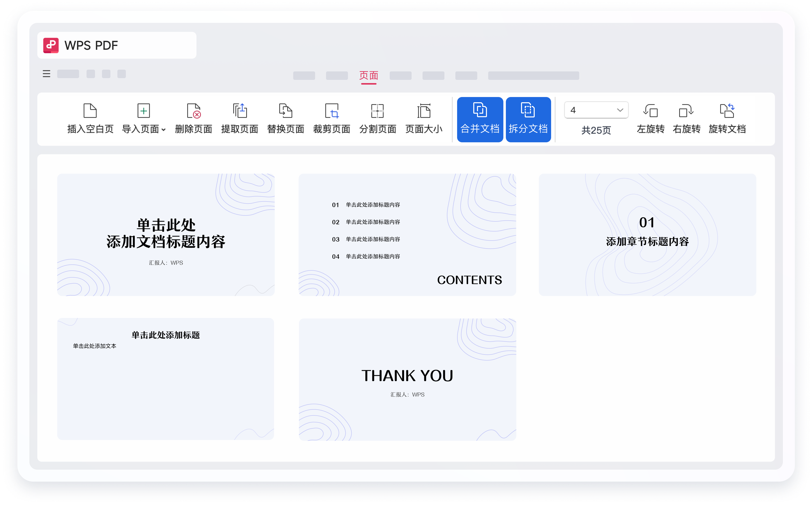Click the Extract Page (提取页面) icon
This screenshot has width=812, height=505.
[240, 111]
